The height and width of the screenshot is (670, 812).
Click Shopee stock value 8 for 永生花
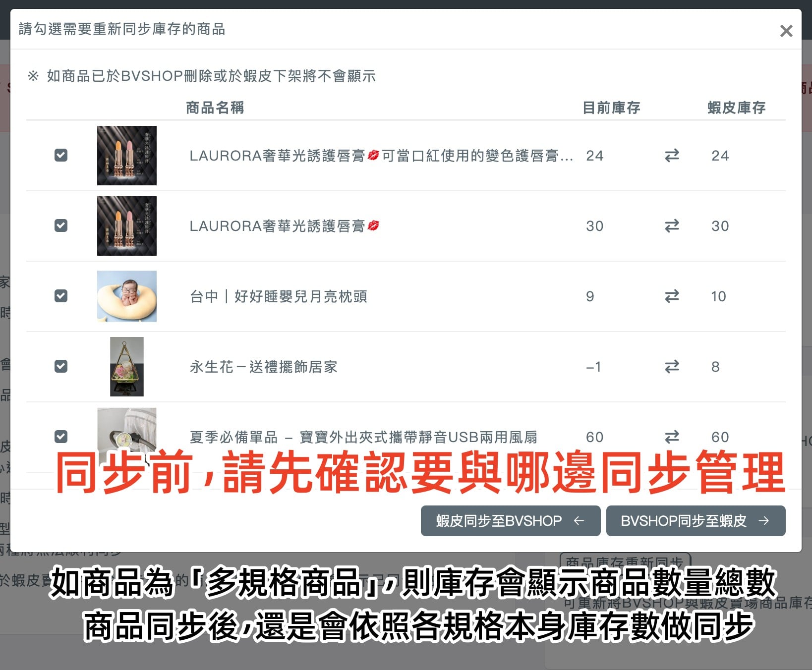click(715, 367)
